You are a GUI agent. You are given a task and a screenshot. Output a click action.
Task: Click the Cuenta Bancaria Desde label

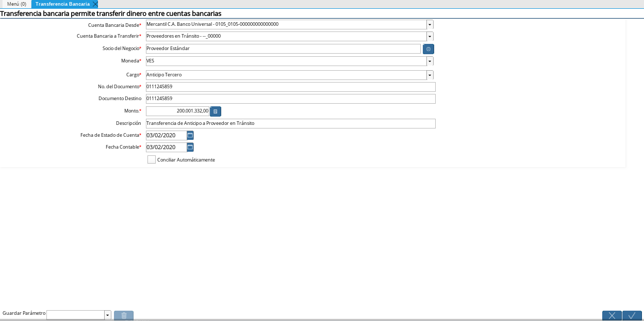tap(113, 25)
